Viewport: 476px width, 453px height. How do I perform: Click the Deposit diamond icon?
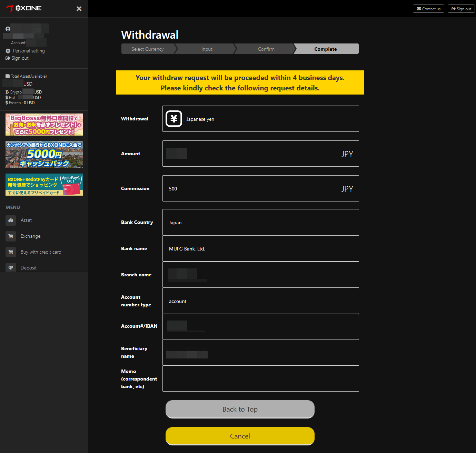11,268
